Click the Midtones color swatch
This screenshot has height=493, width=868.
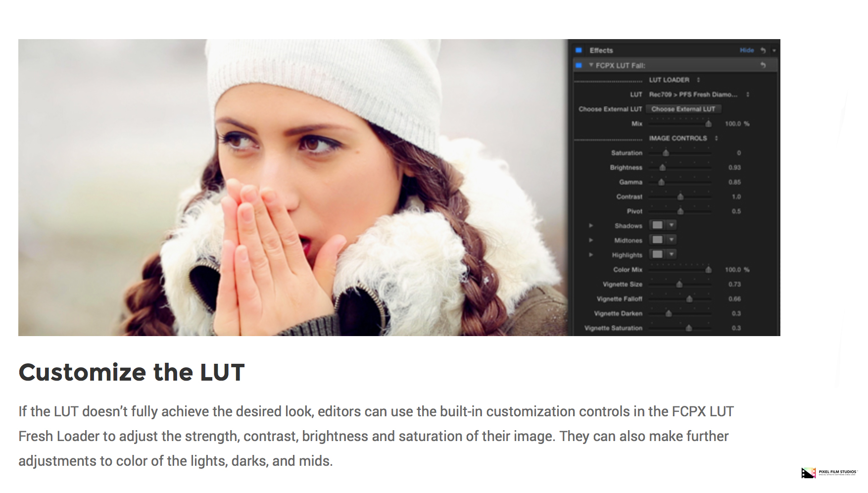658,240
